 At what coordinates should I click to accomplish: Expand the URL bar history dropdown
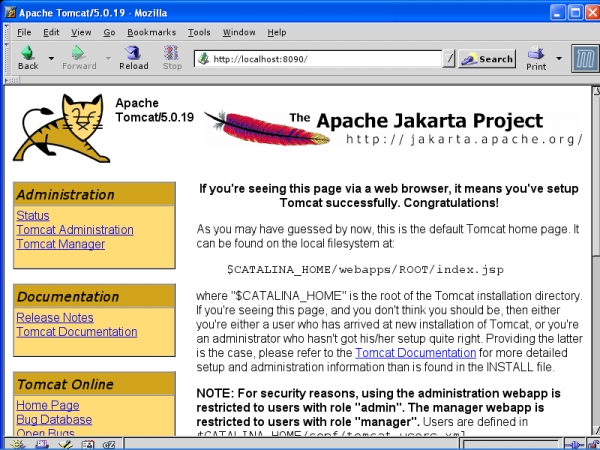448,59
